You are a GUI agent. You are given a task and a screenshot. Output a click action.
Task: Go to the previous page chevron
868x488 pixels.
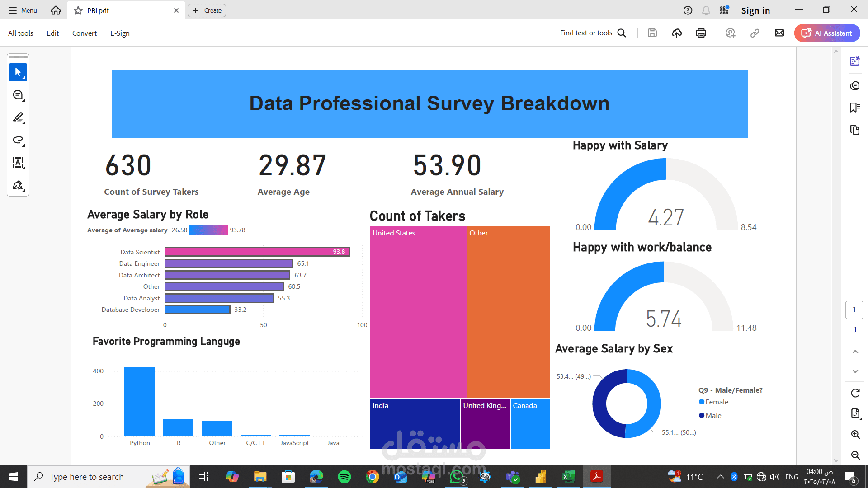click(x=855, y=352)
